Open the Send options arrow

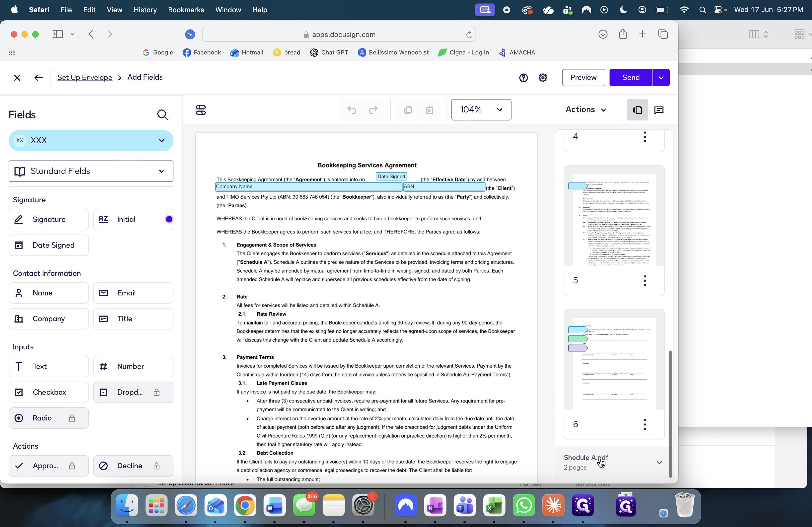(x=661, y=78)
